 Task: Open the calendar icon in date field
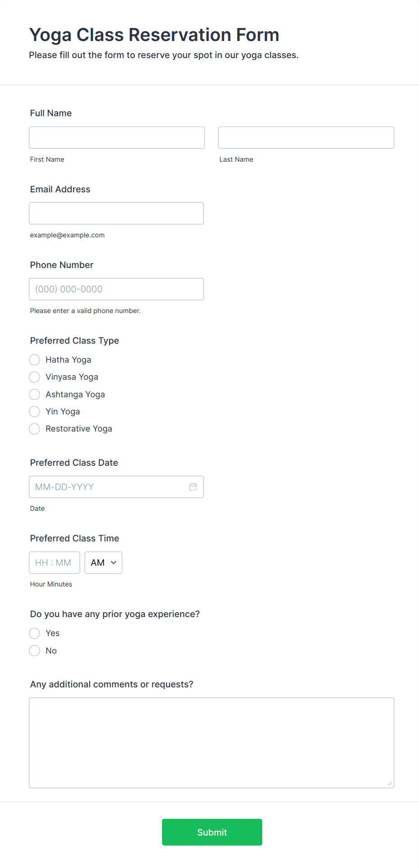click(x=193, y=487)
